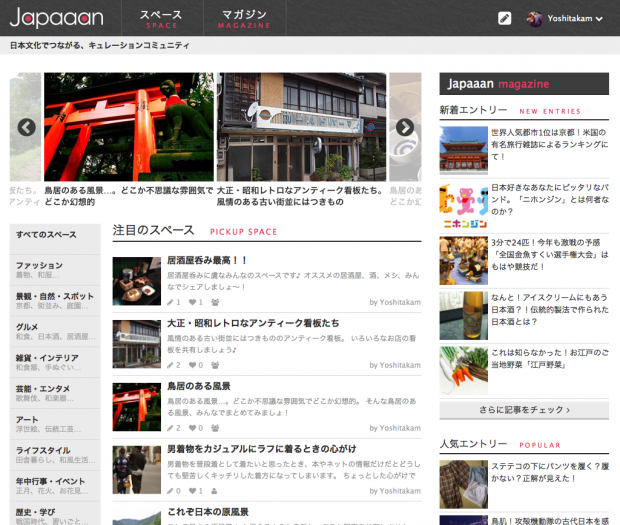This screenshot has width=620, height=525.
Task: Open 居酒屋呑み最高！！ space title
Action: click(207, 260)
